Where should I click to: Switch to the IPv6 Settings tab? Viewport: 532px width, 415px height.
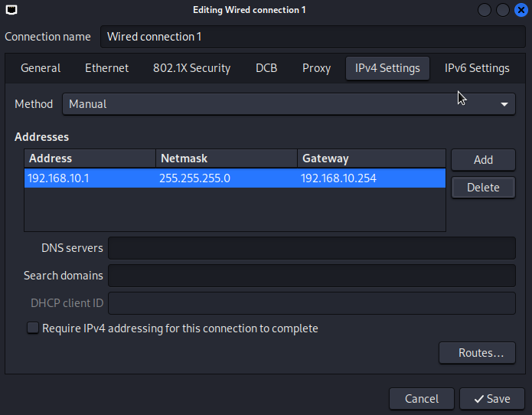point(477,68)
